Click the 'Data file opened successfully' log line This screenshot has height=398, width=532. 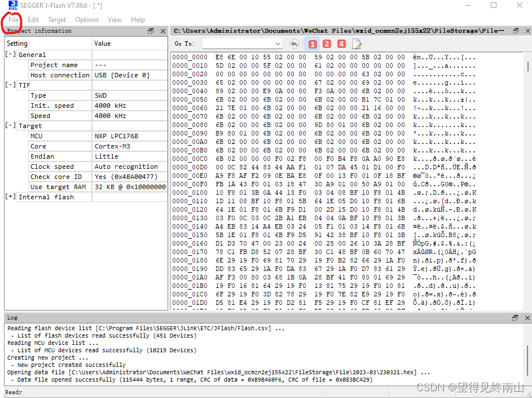pyautogui.click(x=192, y=380)
